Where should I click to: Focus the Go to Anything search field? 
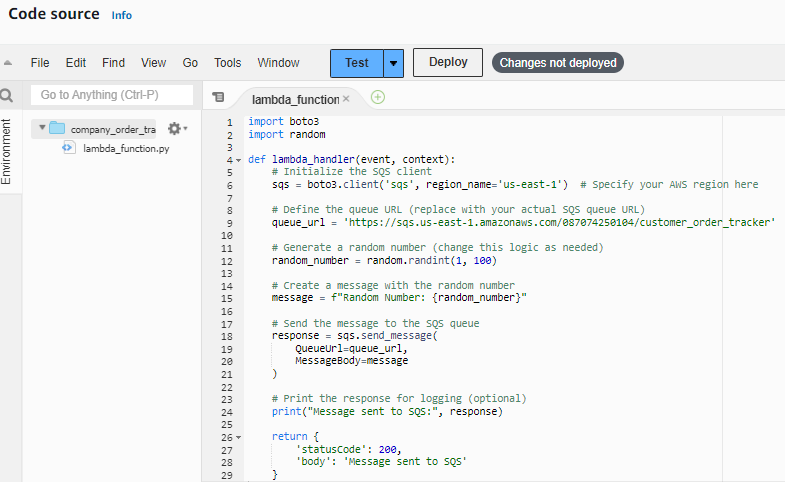click(112, 95)
